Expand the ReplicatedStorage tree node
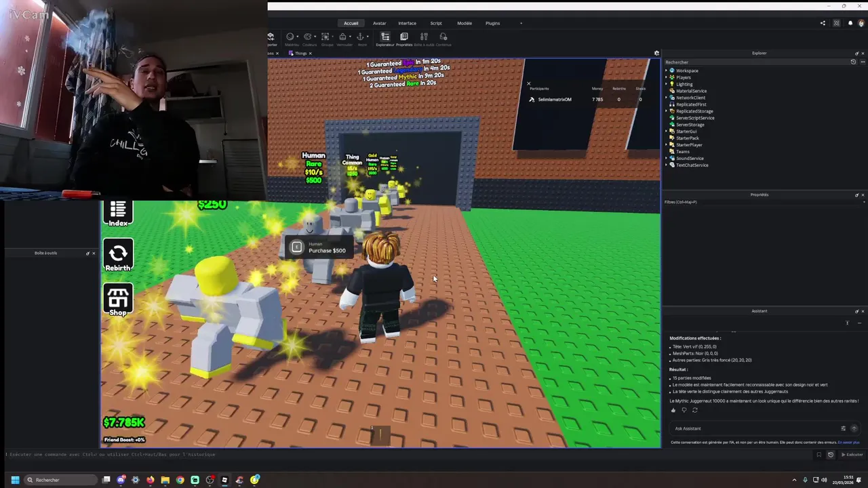 pyautogui.click(x=667, y=111)
